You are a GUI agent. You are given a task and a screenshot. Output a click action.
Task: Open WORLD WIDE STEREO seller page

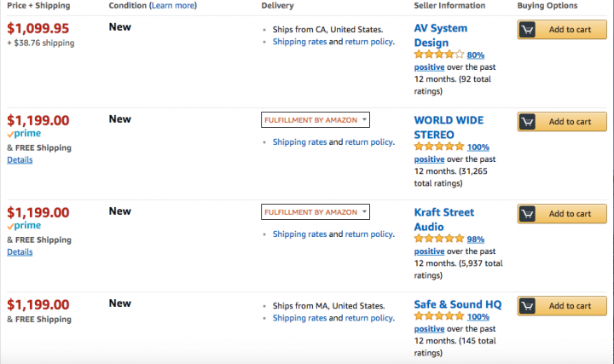point(449,127)
